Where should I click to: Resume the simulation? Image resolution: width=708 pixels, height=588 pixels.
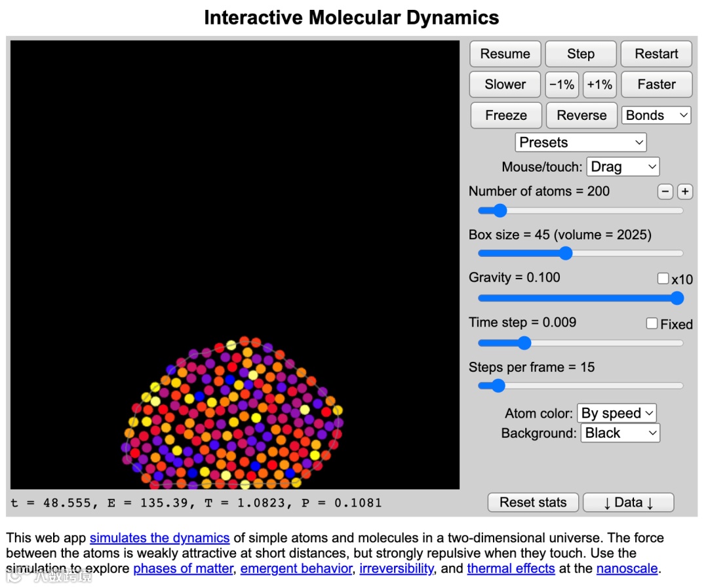coord(505,54)
